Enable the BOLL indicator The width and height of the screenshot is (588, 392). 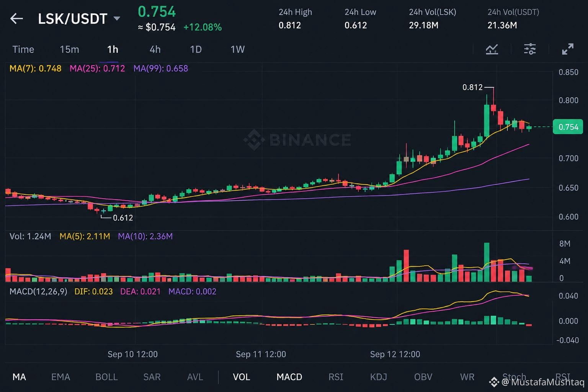(x=106, y=377)
